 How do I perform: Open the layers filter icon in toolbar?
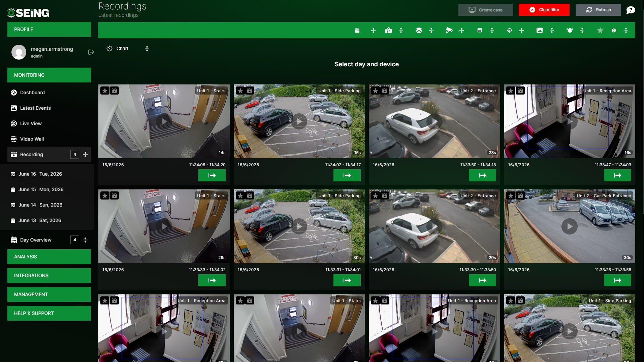pos(419,30)
